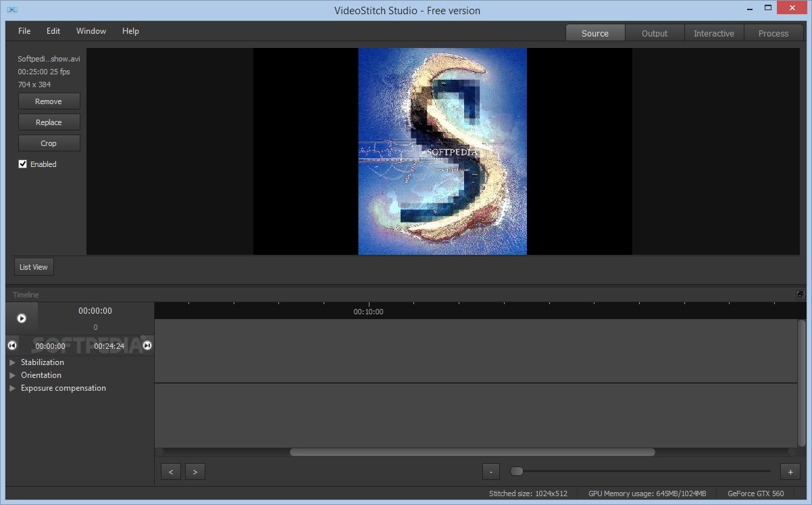This screenshot has width=812, height=505.
Task: Jump to last frame marker icon
Action: (x=147, y=345)
